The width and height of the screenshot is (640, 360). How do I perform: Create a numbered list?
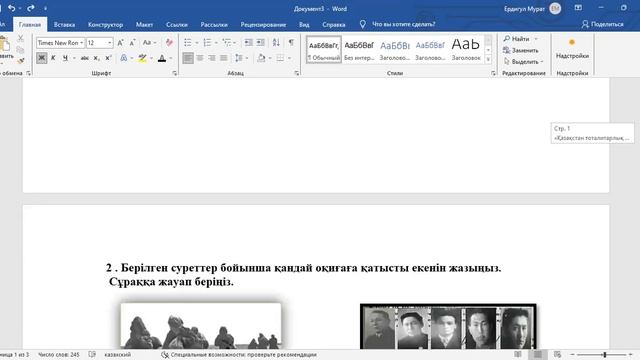pyautogui.click(x=207, y=43)
